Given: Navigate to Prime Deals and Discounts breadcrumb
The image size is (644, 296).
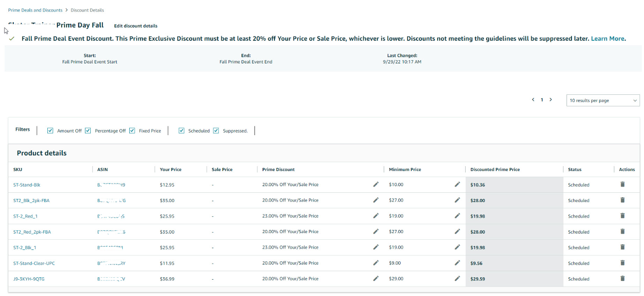Looking at the screenshot, I should click(x=35, y=10).
